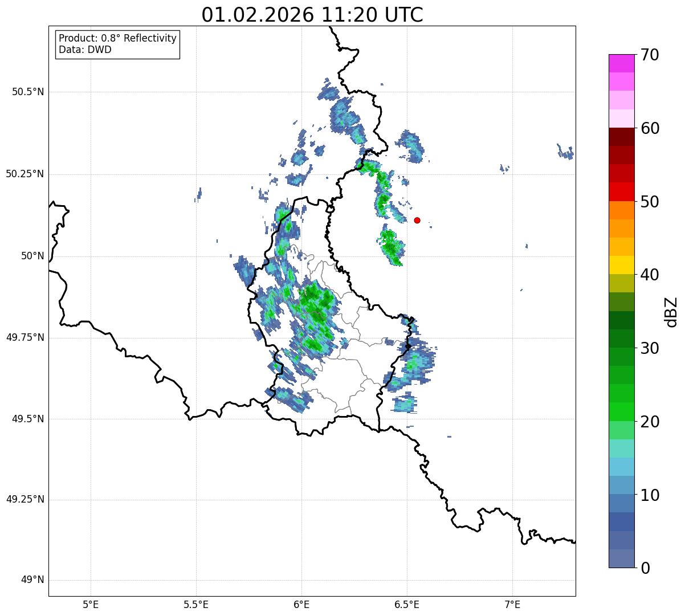The height and width of the screenshot is (616, 685).
Task: Click the red station marker dot
Action: (417, 220)
